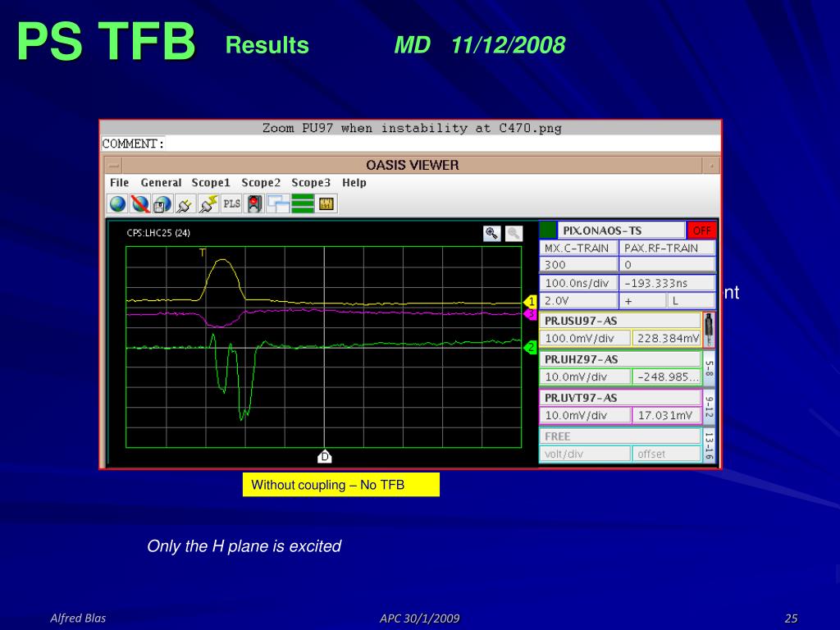Click the overlapping windows layout icon
The height and width of the screenshot is (630, 840).
coord(278,204)
